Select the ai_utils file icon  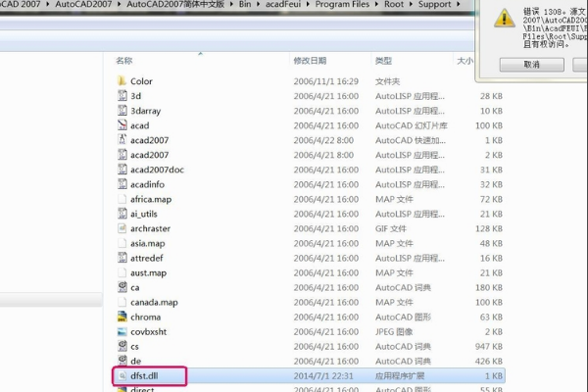122,214
